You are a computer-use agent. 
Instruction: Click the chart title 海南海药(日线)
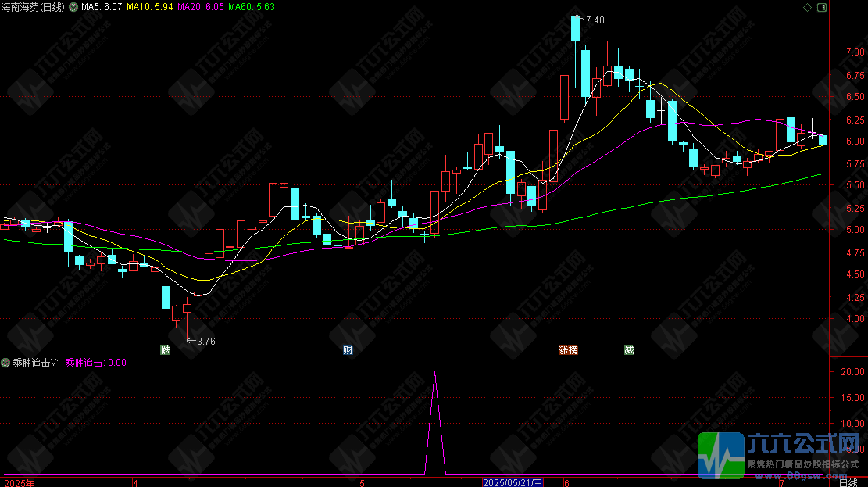[x=33, y=7]
